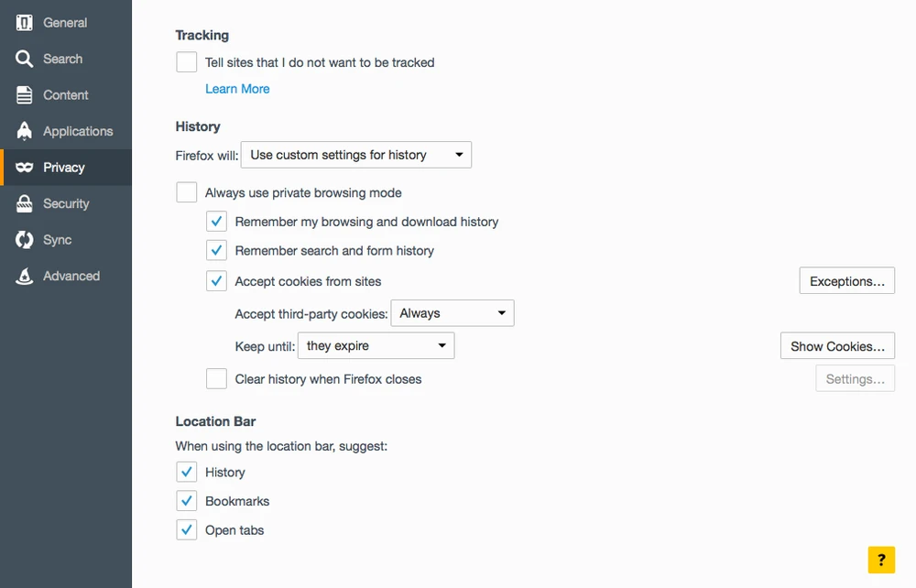
Task: Click the Search magnifier icon in sidebar
Action: coord(25,59)
